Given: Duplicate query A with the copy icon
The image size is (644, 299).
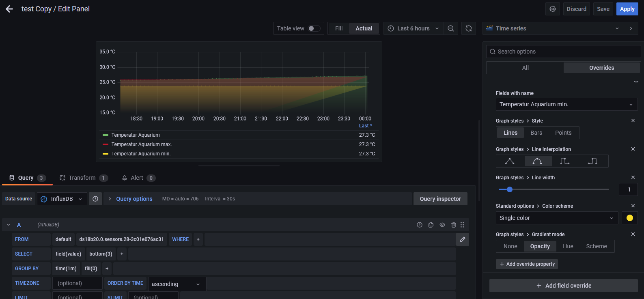Looking at the screenshot, I should click(x=431, y=225).
